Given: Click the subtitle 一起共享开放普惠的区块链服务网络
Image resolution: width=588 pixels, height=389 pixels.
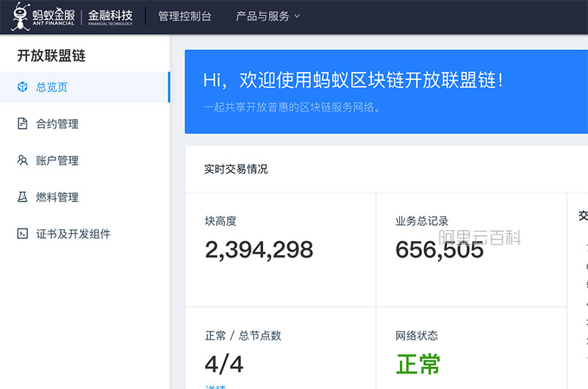Looking at the screenshot, I should pyautogui.click(x=292, y=107).
